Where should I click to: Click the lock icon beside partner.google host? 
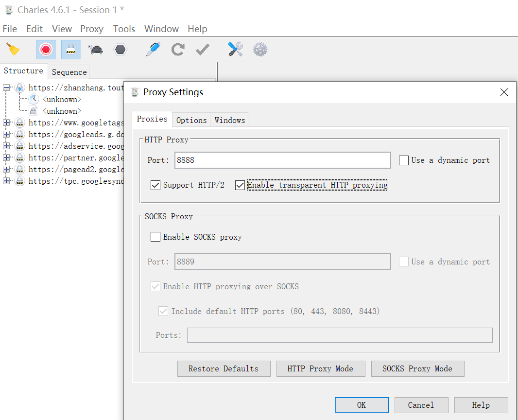pos(20,157)
